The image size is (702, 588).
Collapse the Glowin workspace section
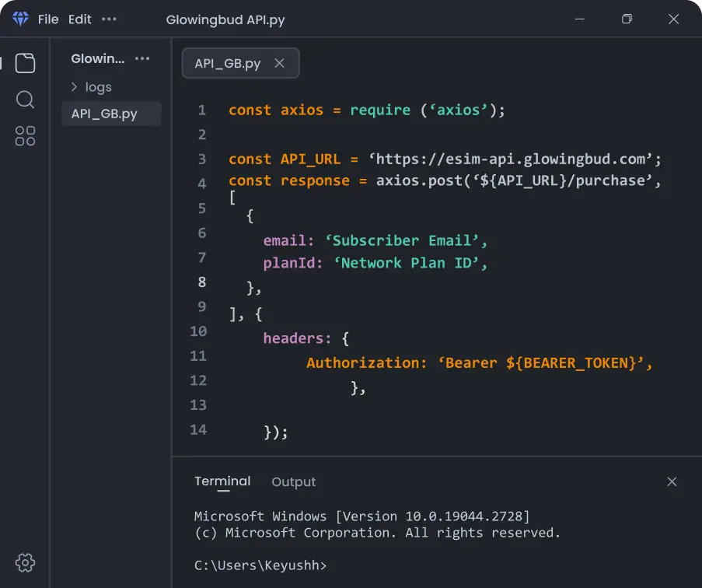tap(97, 58)
